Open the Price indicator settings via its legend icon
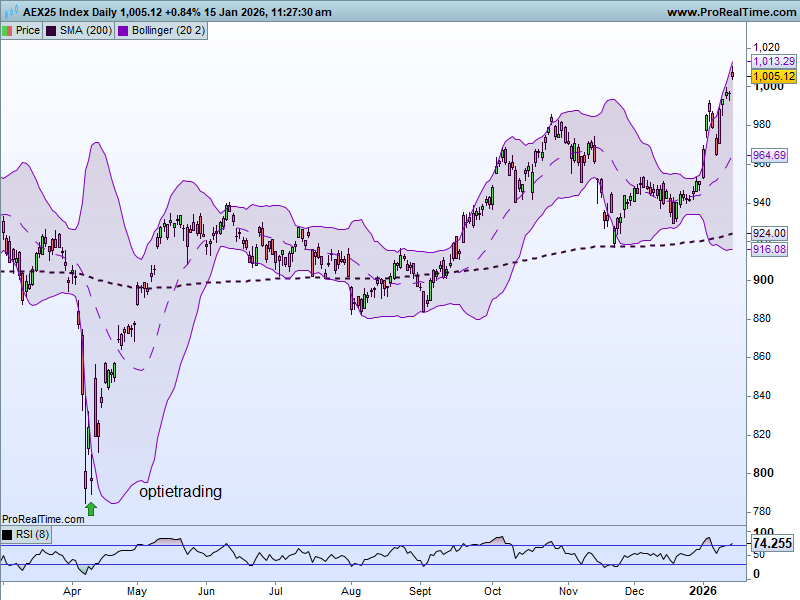The height and width of the screenshot is (600, 800). (x=6, y=30)
